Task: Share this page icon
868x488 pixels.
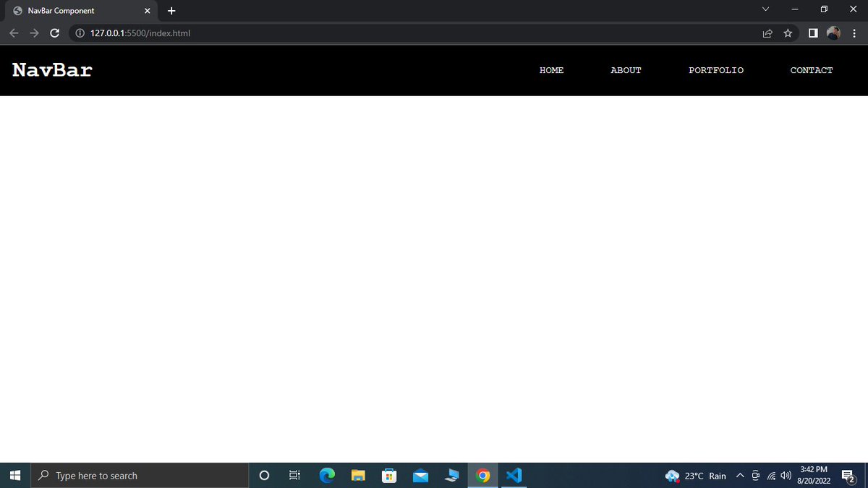Action: point(767,33)
